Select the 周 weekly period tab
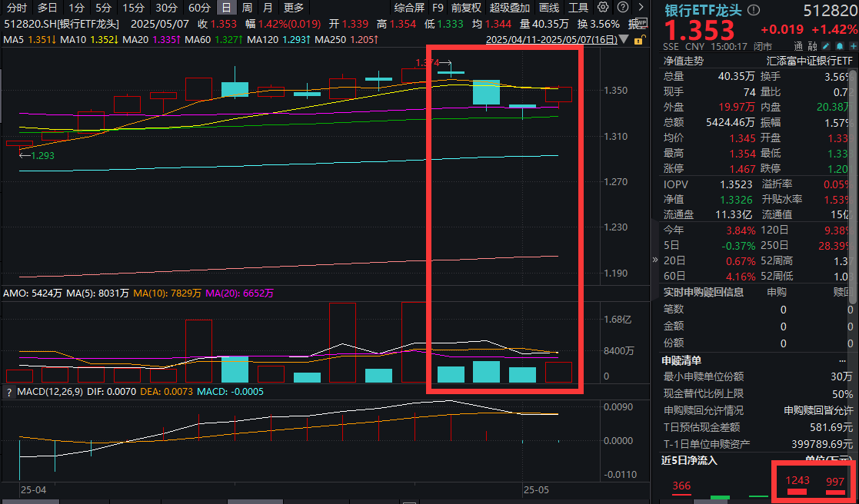This screenshot has height=504, width=859. point(247,8)
